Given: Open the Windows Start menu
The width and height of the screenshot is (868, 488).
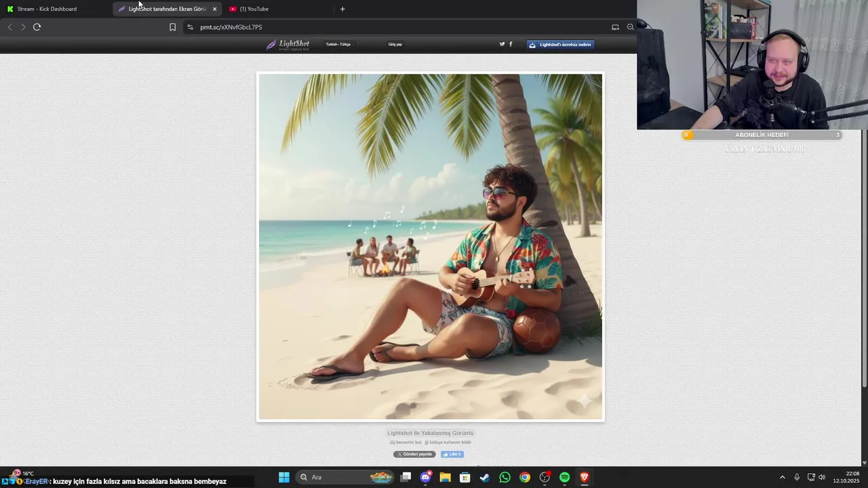Looking at the screenshot, I should pos(284,477).
